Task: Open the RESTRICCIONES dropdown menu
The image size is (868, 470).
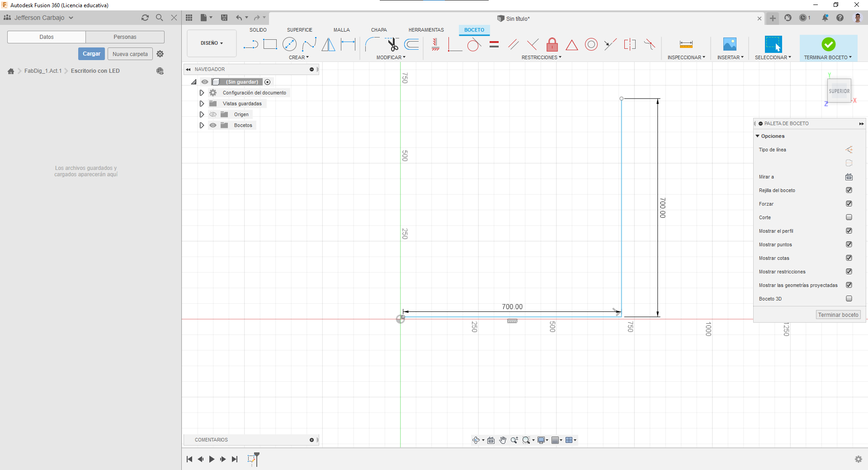Action: point(542,57)
